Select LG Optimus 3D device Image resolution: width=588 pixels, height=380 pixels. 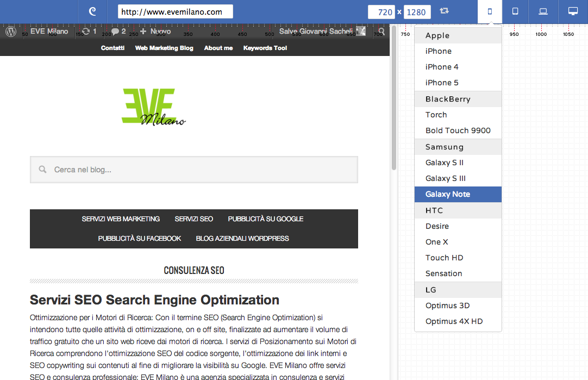(x=458, y=306)
